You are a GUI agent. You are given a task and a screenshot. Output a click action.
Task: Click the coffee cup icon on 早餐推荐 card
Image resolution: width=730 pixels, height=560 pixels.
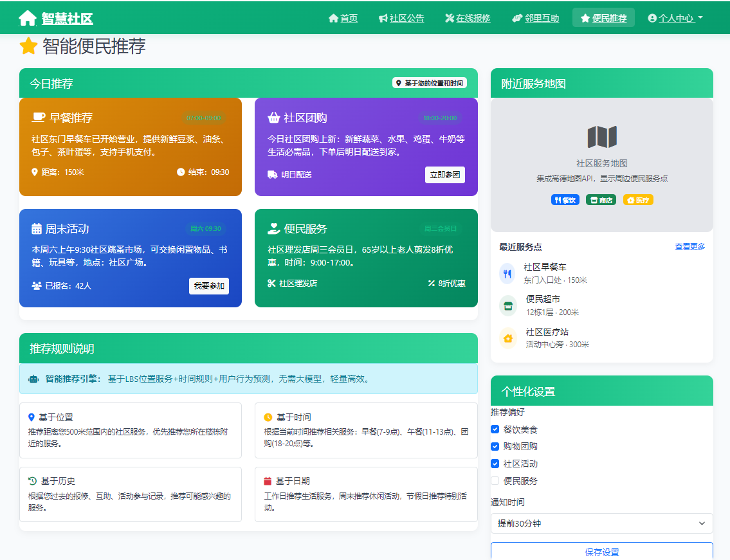click(x=37, y=117)
